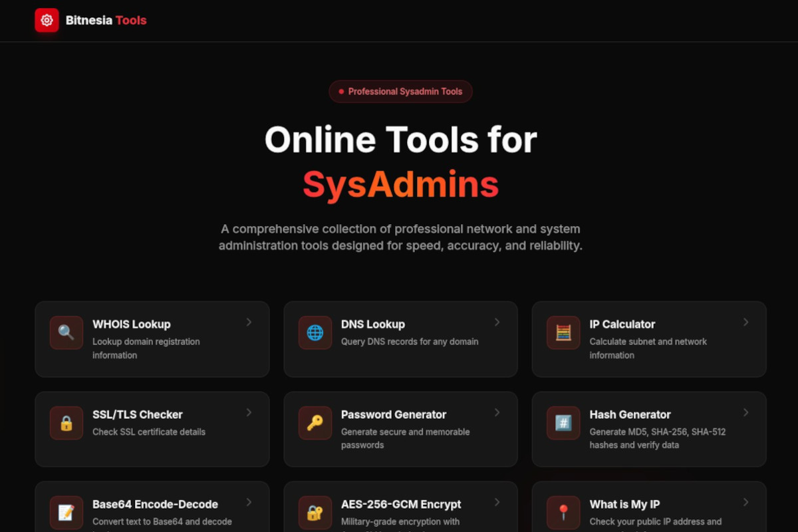Click the SSL/TLS Checker padlock icon

tap(66, 423)
